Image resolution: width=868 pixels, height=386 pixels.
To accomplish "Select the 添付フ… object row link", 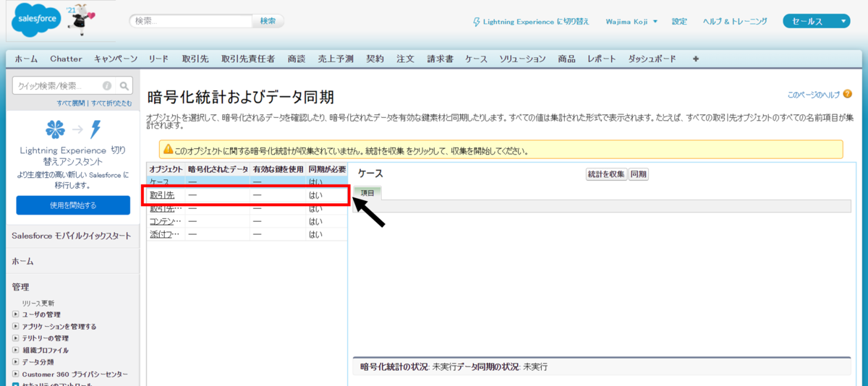I will click(x=166, y=234).
